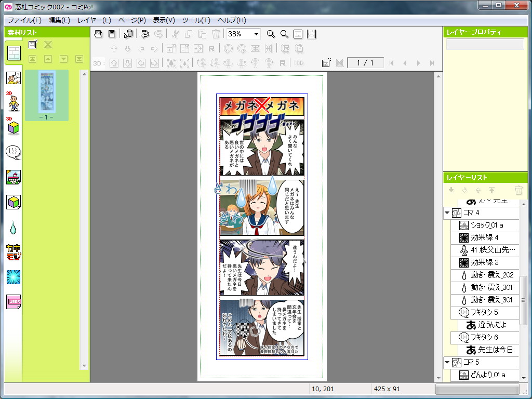Select the どんより_01 a layer
The width and height of the screenshot is (532, 399).
pos(485,375)
